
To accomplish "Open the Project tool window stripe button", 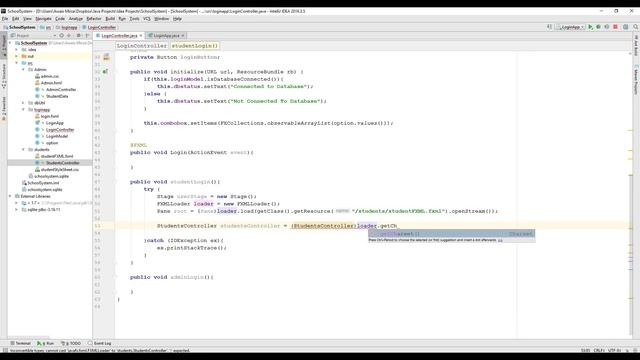I will [4, 45].
